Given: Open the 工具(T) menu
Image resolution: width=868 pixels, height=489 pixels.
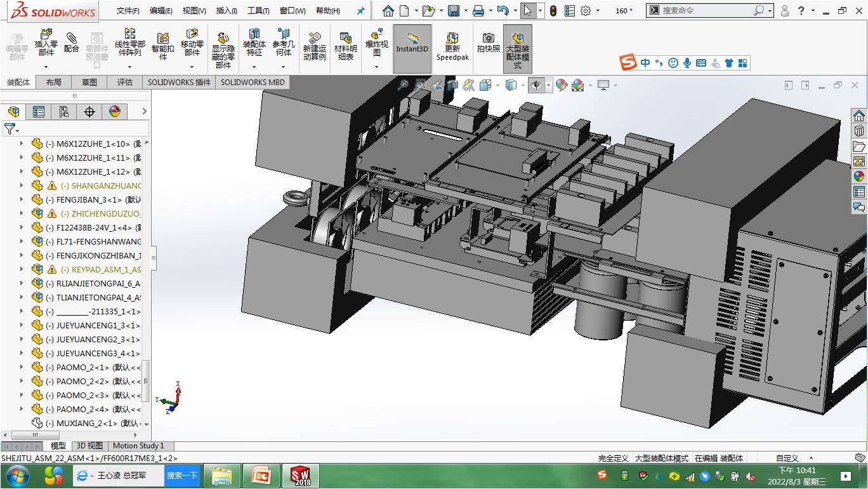Looking at the screenshot, I should pos(258,11).
